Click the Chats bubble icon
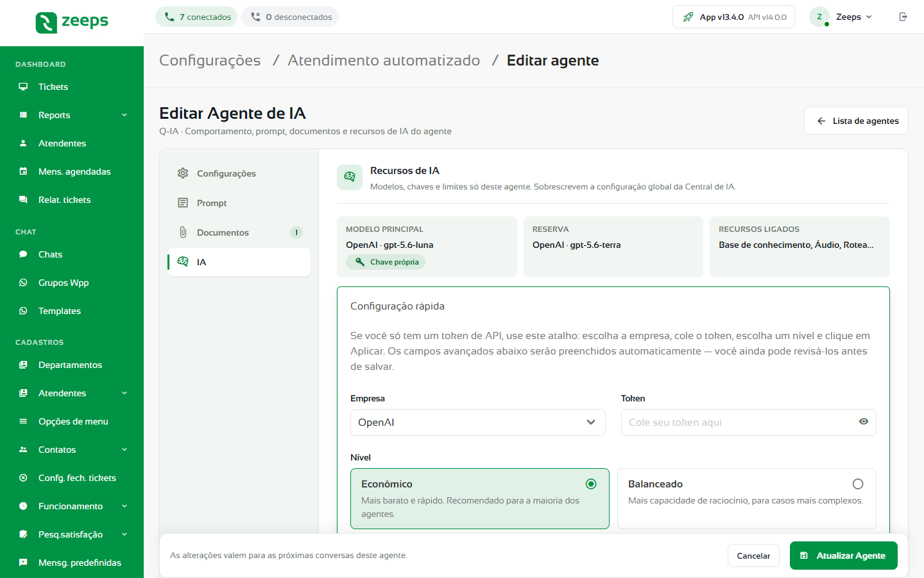This screenshot has height=578, width=924. click(23, 254)
